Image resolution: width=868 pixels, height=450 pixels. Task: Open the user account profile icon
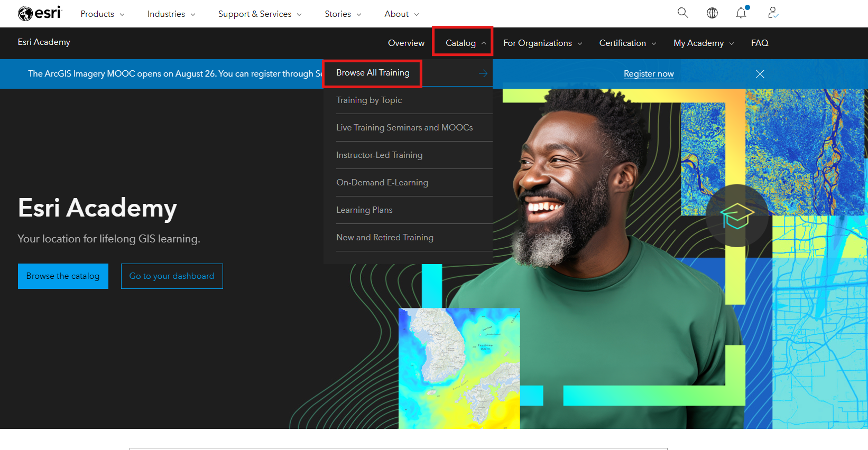tap(773, 13)
